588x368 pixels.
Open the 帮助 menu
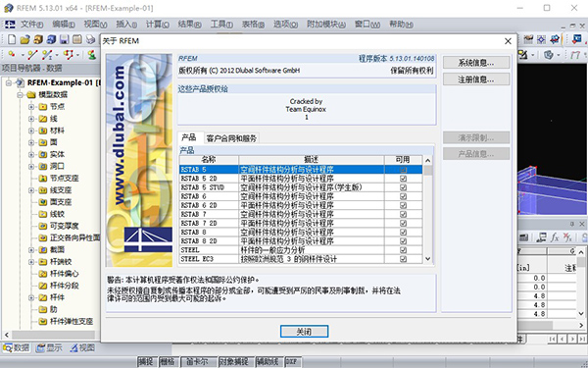tap(401, 25)
